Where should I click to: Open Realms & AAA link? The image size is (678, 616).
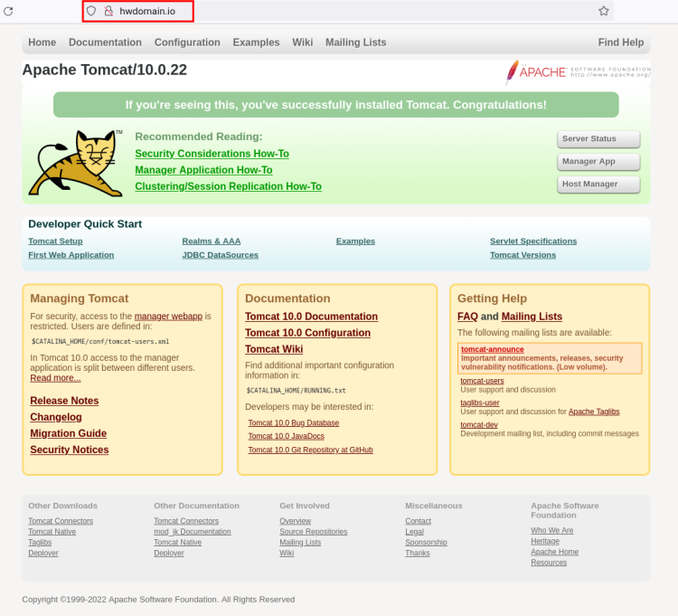tap(212, 242)
